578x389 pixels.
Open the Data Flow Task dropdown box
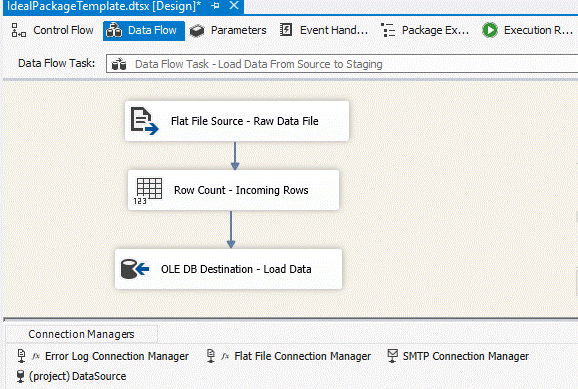coord(342,64)
